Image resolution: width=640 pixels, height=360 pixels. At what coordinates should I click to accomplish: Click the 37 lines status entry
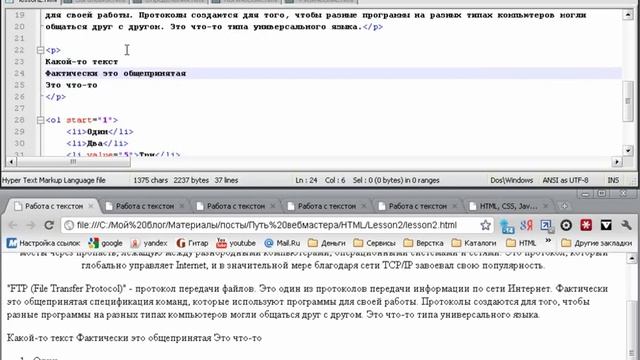[x=226, y=180]
